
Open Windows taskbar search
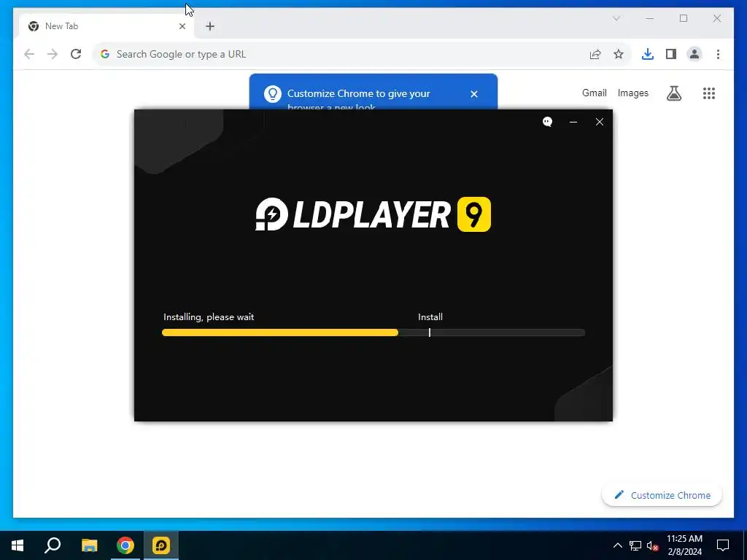(53, 545)
